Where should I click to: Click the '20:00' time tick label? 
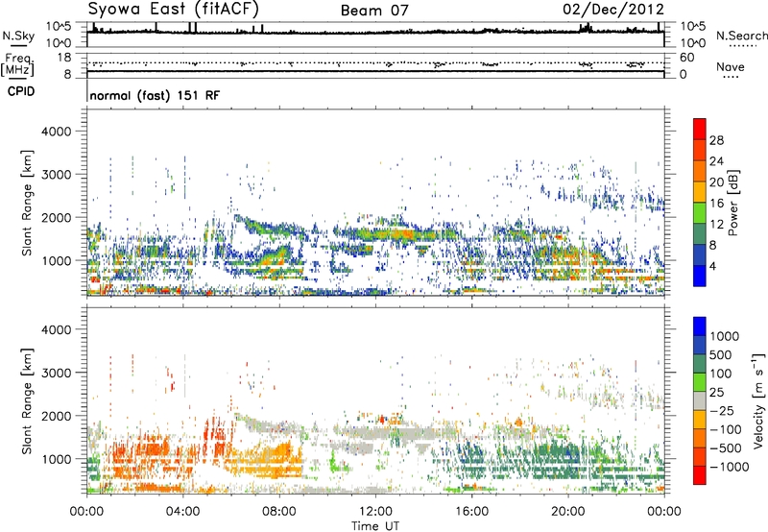tap(568, 512)
